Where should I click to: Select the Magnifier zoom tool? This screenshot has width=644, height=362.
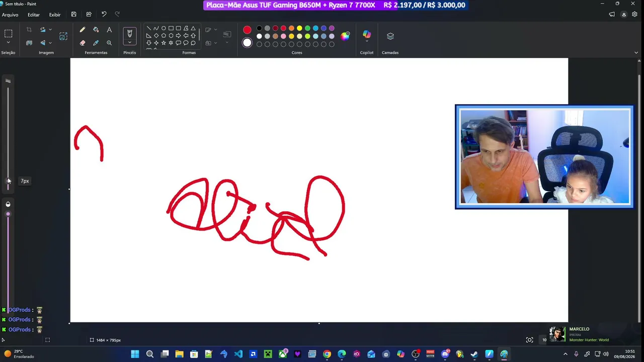[x=109, y=43]
